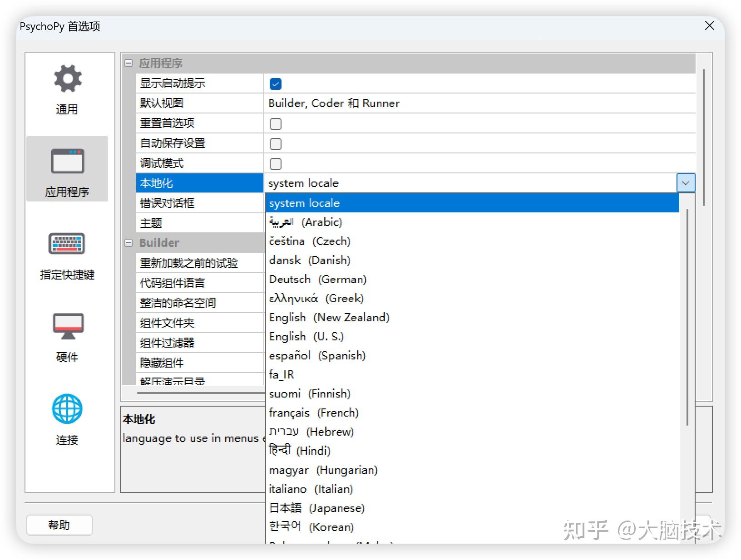Click the 帮助 help button
Screen dimensions: 741x560
point(59,525)
